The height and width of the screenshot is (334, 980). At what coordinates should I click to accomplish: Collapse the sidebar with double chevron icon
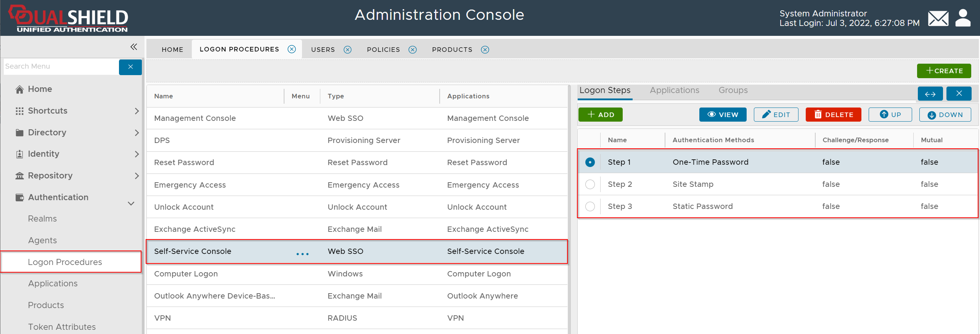click(x=133, y=47)
